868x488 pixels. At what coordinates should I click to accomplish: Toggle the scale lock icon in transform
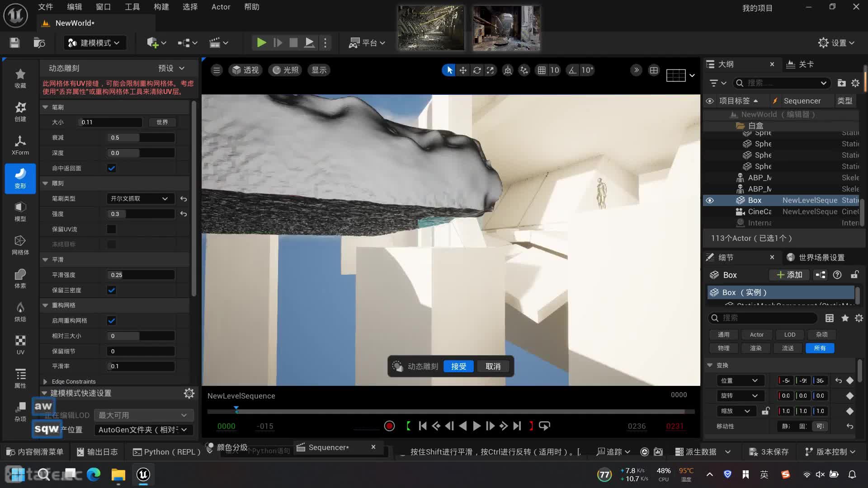(x=765, y=411)
